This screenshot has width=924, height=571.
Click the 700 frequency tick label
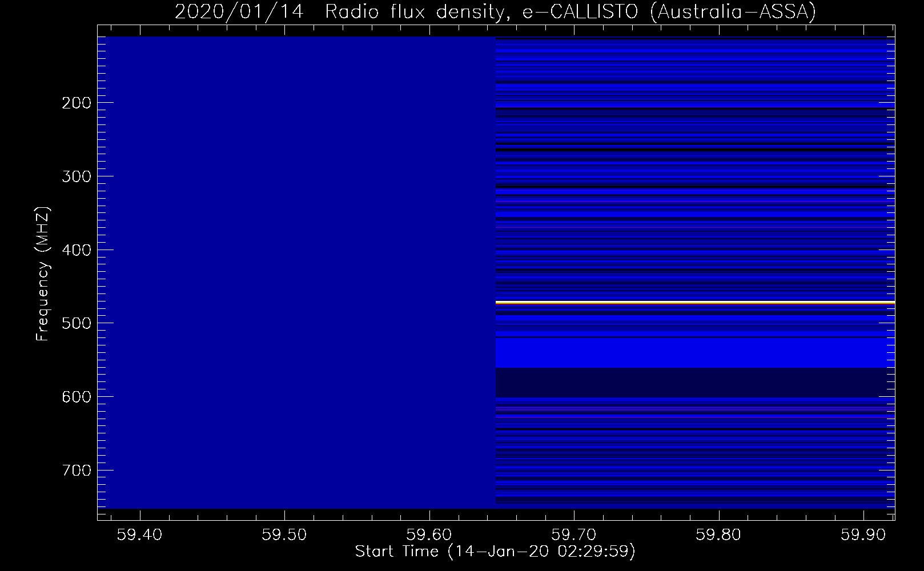coord(76,470)
